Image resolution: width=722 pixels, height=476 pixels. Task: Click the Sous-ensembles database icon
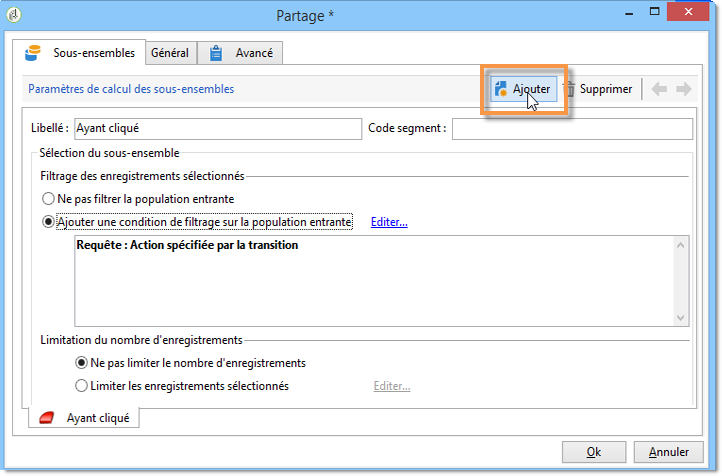33,53
